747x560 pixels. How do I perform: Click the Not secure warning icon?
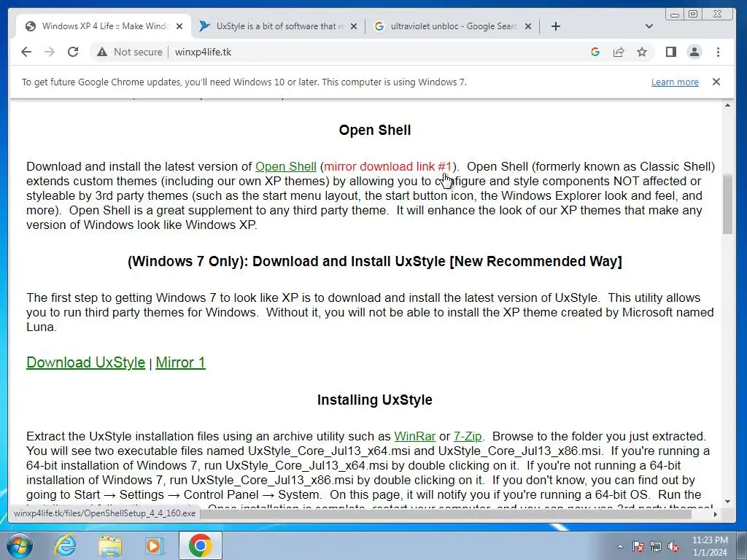(x=102, y=52)
